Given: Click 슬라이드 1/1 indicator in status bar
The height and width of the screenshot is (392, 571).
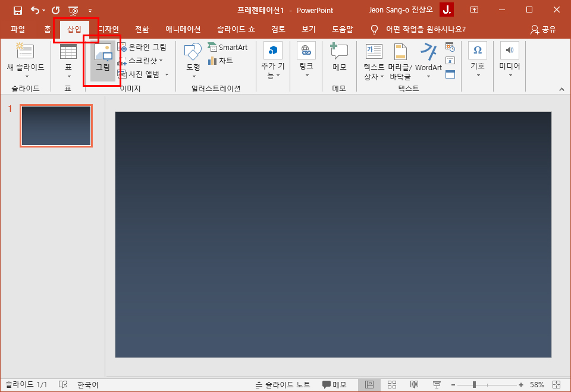Looking at the screenshot, I should pos(26,385).
